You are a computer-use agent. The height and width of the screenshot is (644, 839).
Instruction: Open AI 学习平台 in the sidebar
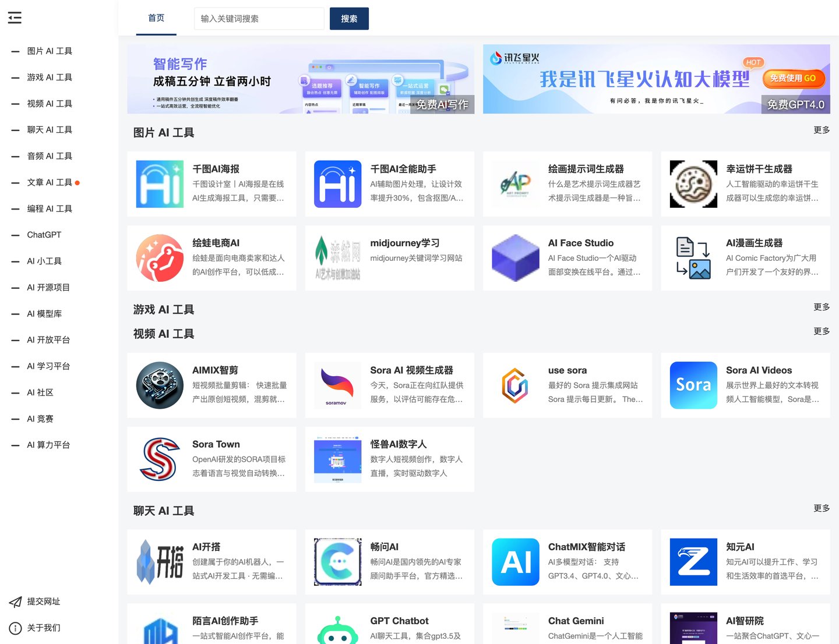point(48,366)
